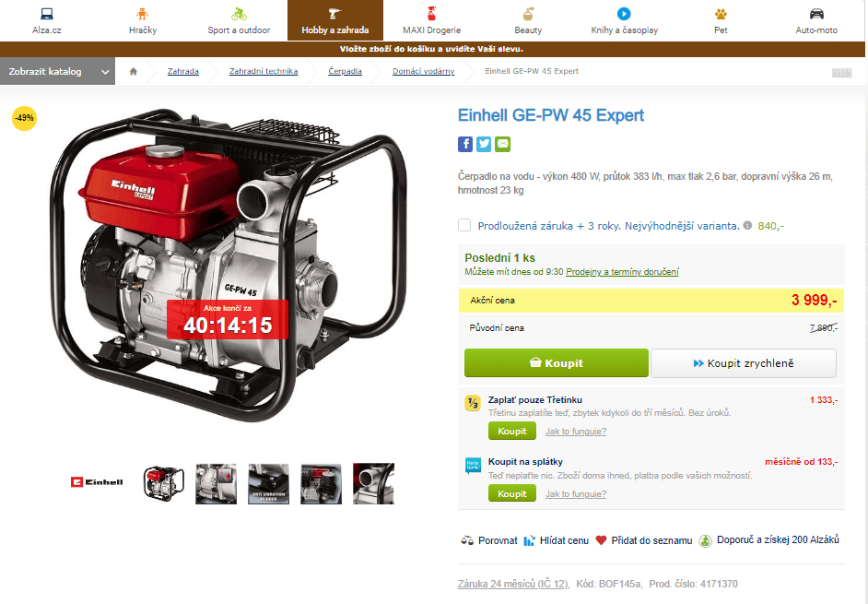Viewport: 868px width, 604px height.
Task: Select the last pump thumbnail image
Action: coord(374,483)
